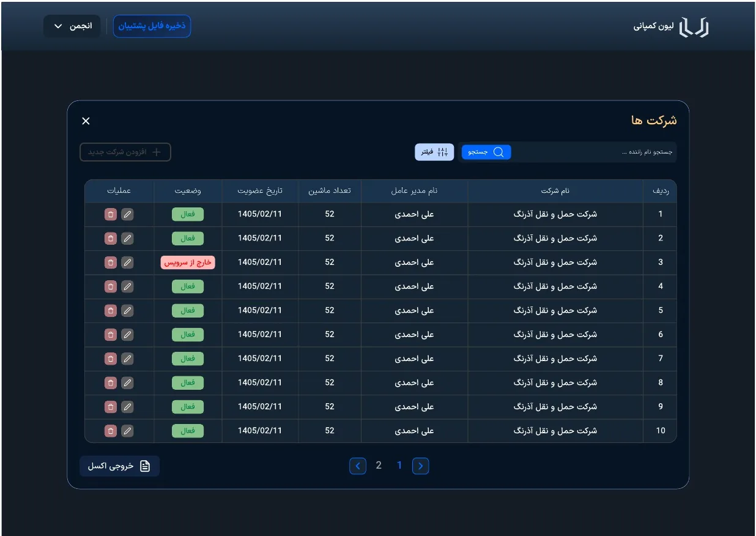Edit the company in row 2
Viewport: 756px width, 536px height.
[x=127, y=238]
